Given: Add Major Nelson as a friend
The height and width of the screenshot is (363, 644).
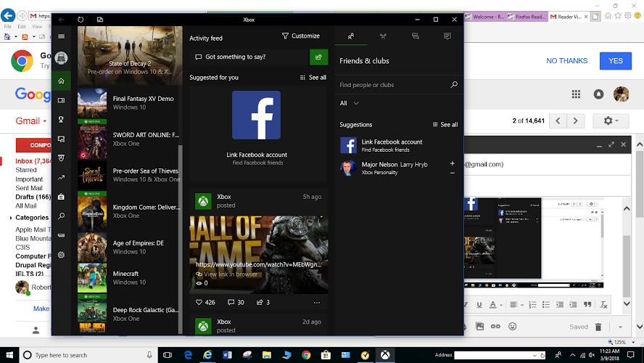Looking at the screenshot, I should click(453, 163).
